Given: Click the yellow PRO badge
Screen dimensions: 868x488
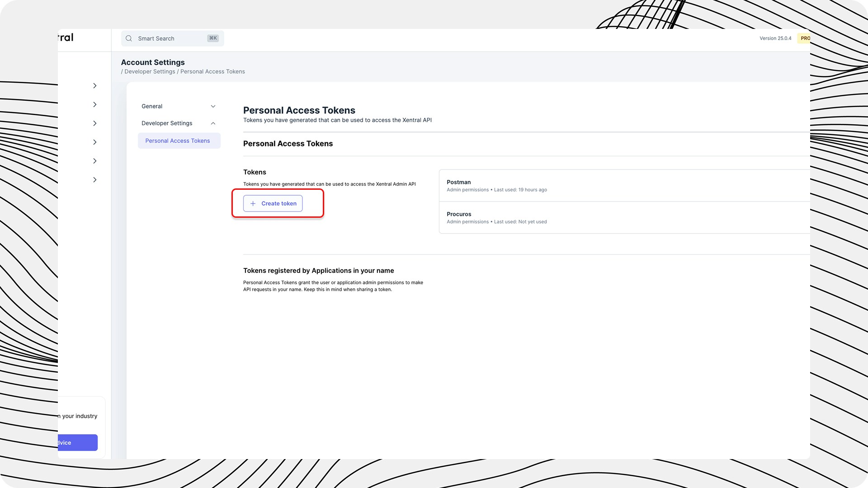Looking at the screenshot, I should click(x=805, y=38).
